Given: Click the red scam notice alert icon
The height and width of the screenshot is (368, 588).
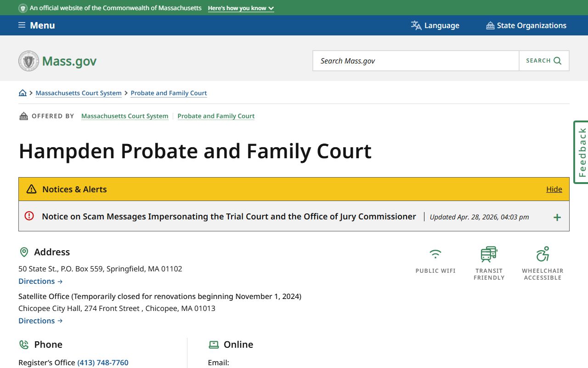Looking at the screenshot, I should (29, 216).
